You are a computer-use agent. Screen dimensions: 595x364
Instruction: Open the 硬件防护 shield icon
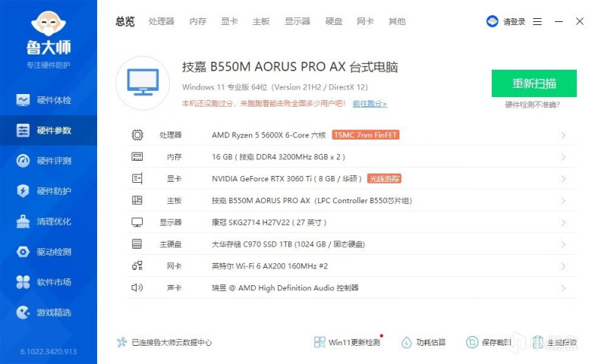23,191
